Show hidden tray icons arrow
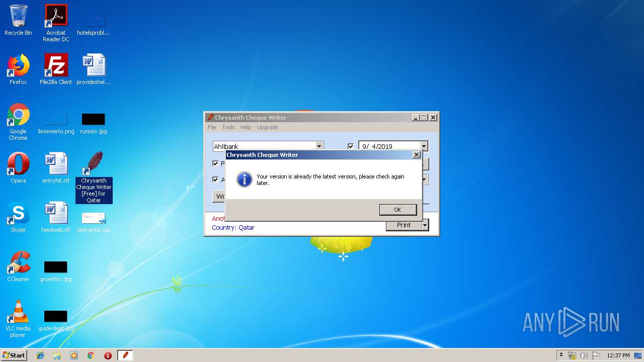Screen dimensions: 644x362 561,355
